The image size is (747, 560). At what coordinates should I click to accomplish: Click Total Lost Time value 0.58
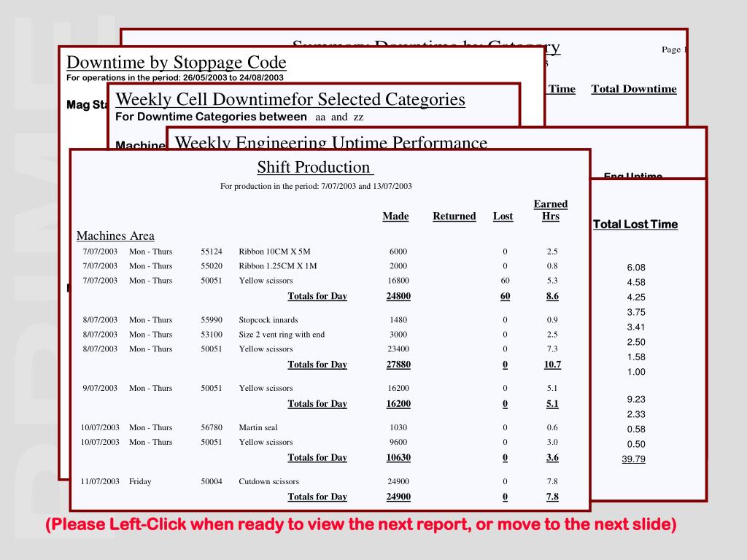(636, 429)
